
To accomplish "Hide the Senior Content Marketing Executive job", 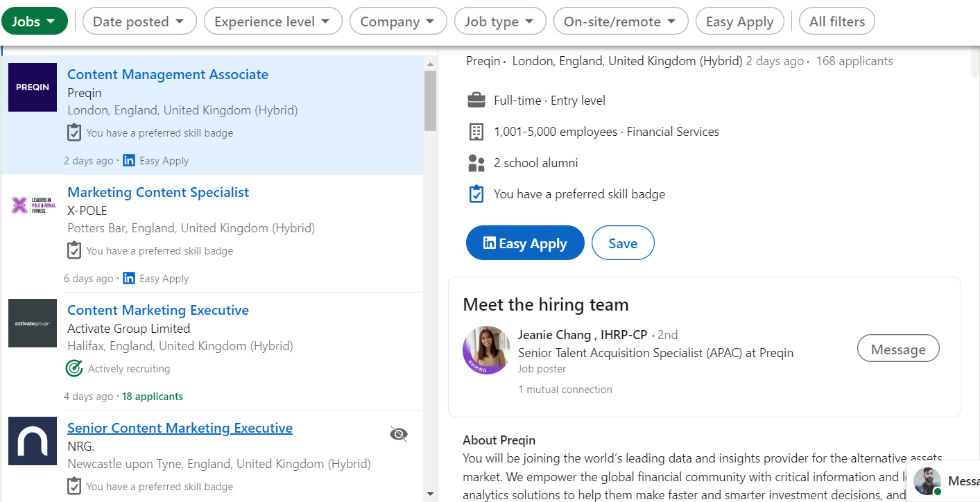I will (x=399, y=434).
